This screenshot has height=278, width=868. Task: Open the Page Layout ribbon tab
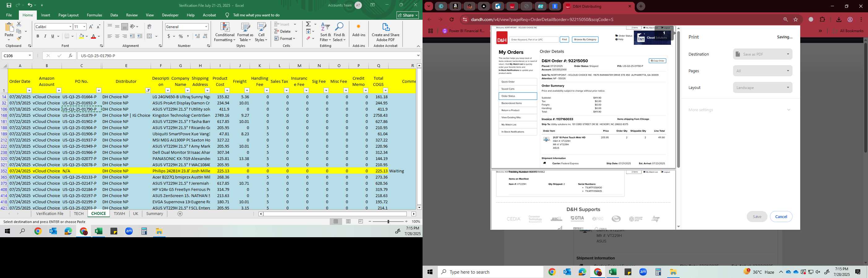[68, 15]
